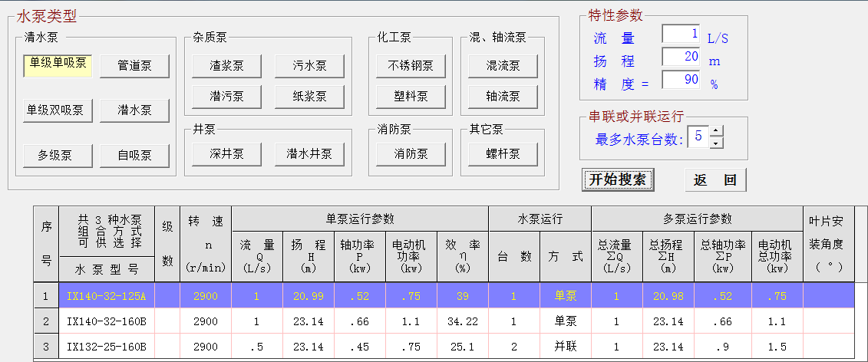This screenshot has height=362, width=868.
Task: Click the 水泵型号 column header
Action: pos(107,269)
